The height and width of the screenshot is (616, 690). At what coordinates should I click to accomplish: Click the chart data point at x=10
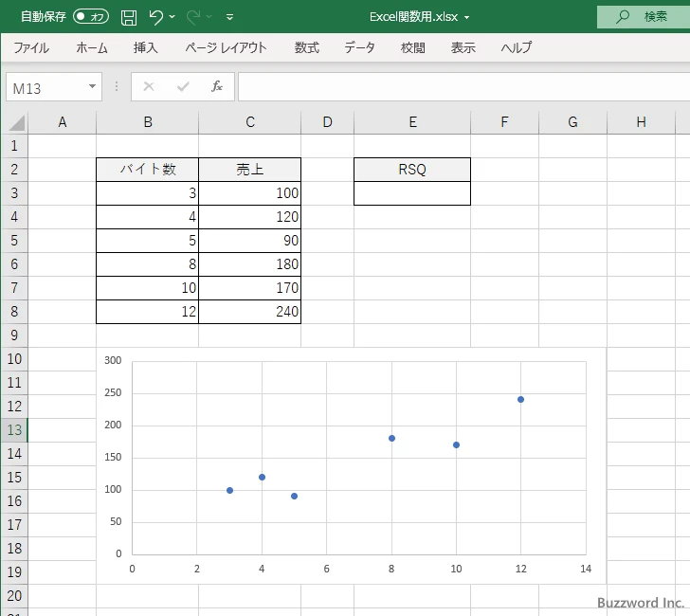(x=456, y=444)
